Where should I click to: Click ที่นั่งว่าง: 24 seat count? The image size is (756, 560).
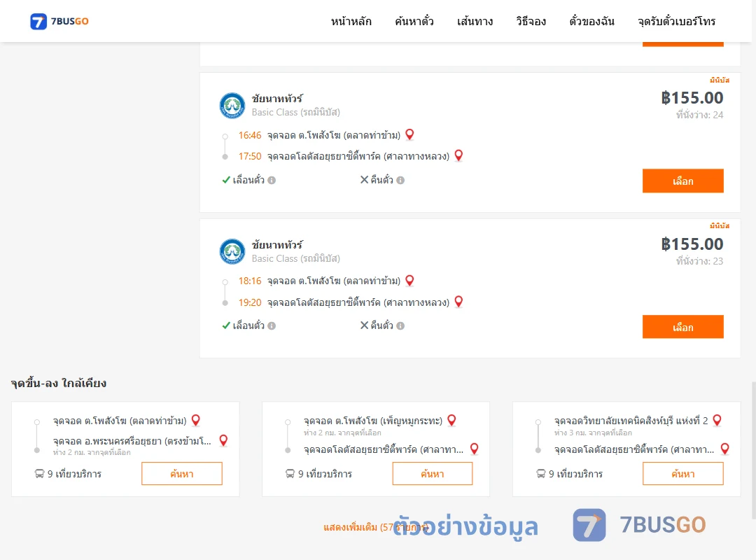(699, 115)
